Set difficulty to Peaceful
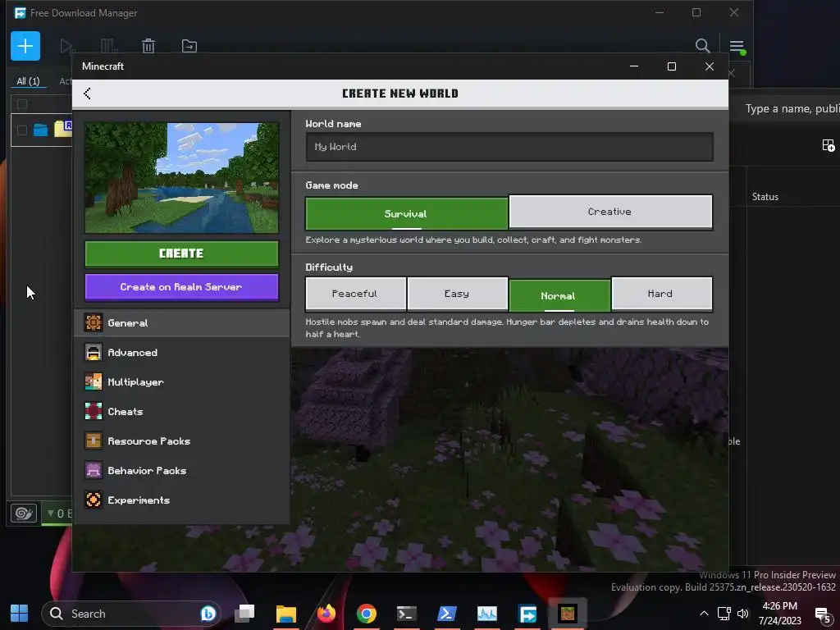Image resolution: width=840 pixels, height=630 pixels. 355,294
